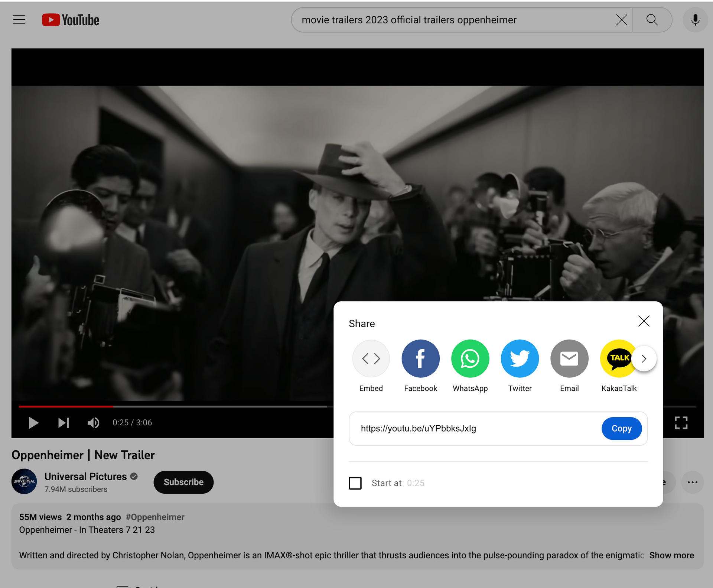Click 'Oppenheimer - In Theaters 7 21 23' text
Screen dimensions: 713x588
(x=87, y=530)
